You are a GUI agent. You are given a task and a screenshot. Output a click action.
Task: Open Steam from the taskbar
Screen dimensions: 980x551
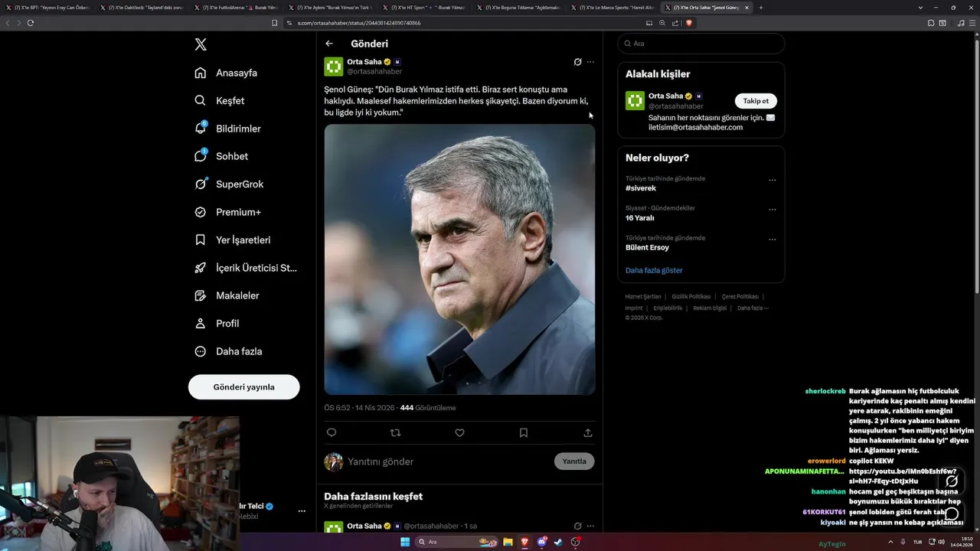click(x=559, y=542)
